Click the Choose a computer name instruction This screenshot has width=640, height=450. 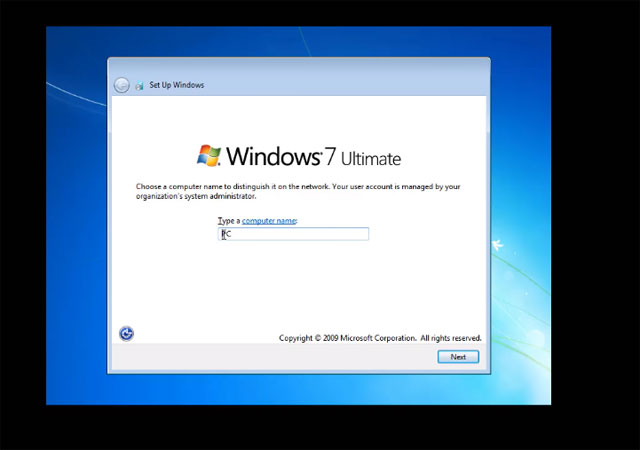pyautogui.click(x=298, y=191)
